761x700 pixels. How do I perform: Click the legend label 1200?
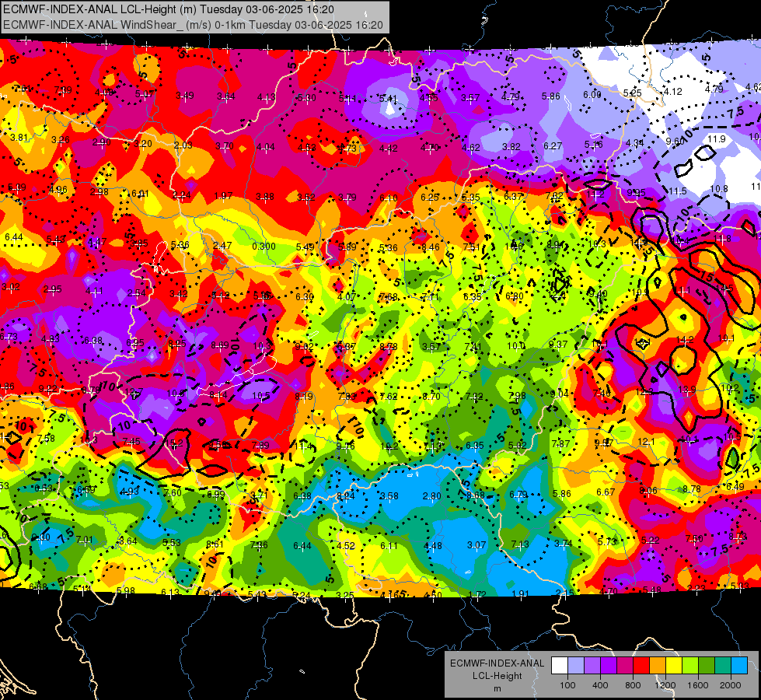pos(665,685)
